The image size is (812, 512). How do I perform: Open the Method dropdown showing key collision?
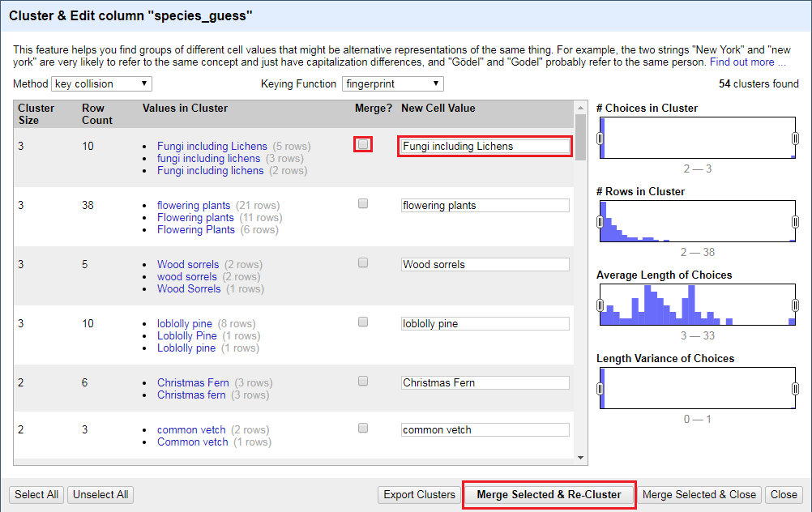[x=101, y=83]
